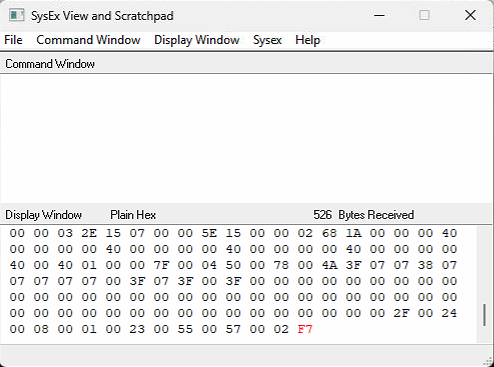Click the 2F byte in the sixth hex row

401,313
